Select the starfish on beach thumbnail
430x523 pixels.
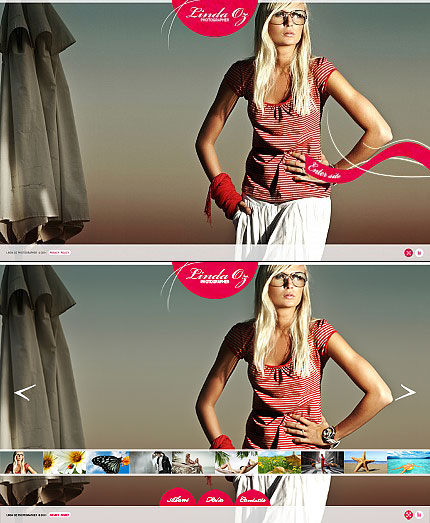click(365, 462)
